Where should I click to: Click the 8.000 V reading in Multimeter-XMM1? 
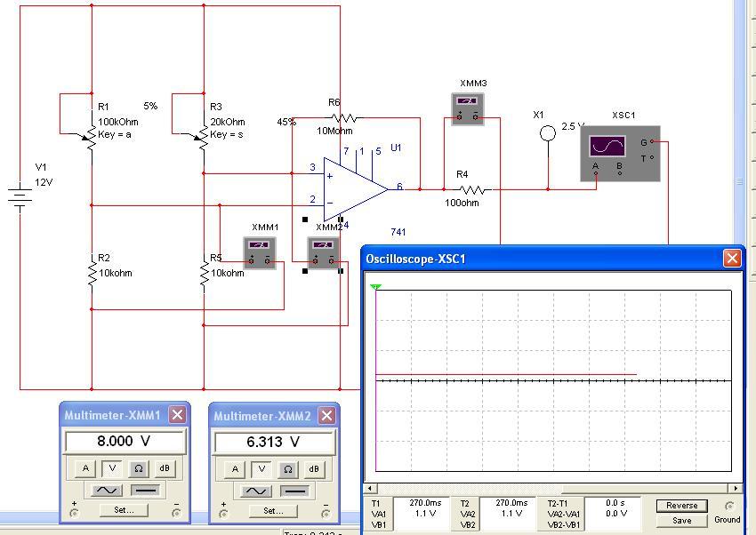click(125, 441)
